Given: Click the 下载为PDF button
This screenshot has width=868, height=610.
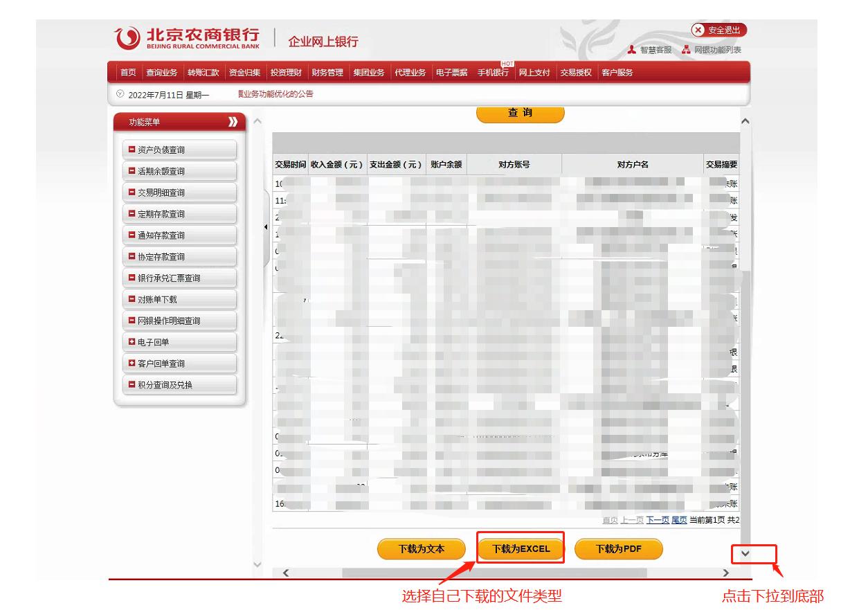Looking at the screenshot, I should click(618, 549).
